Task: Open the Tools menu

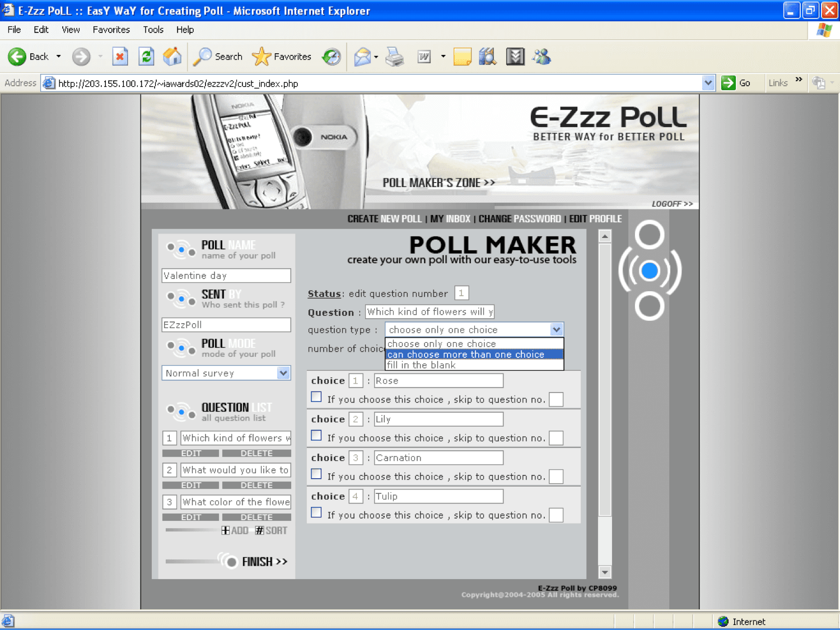Action: click(x=153, y=30)
